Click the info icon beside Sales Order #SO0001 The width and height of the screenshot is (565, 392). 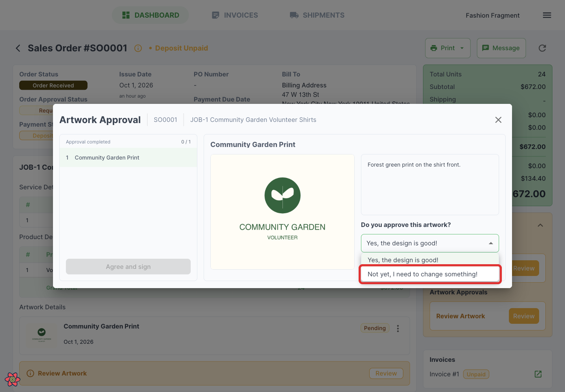point(138,48)
